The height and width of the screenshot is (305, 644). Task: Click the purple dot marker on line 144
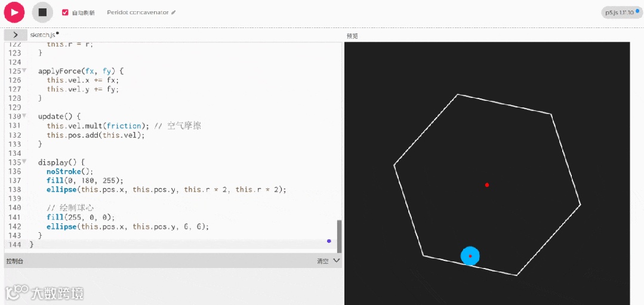click(329, 241)
